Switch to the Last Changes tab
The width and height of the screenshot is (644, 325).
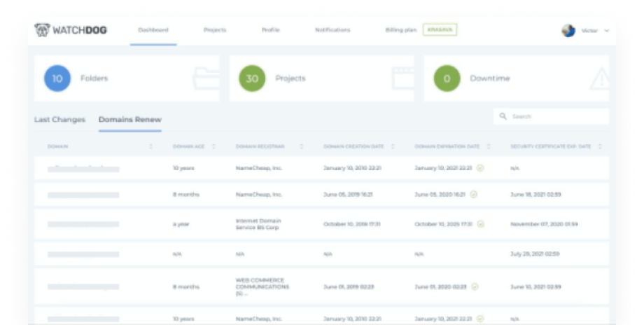59,120
